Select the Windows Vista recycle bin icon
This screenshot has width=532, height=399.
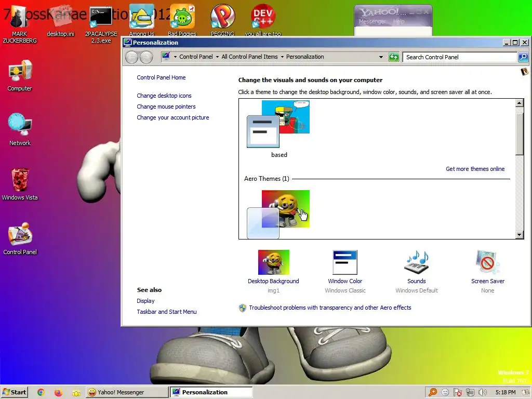click(20, 184)
